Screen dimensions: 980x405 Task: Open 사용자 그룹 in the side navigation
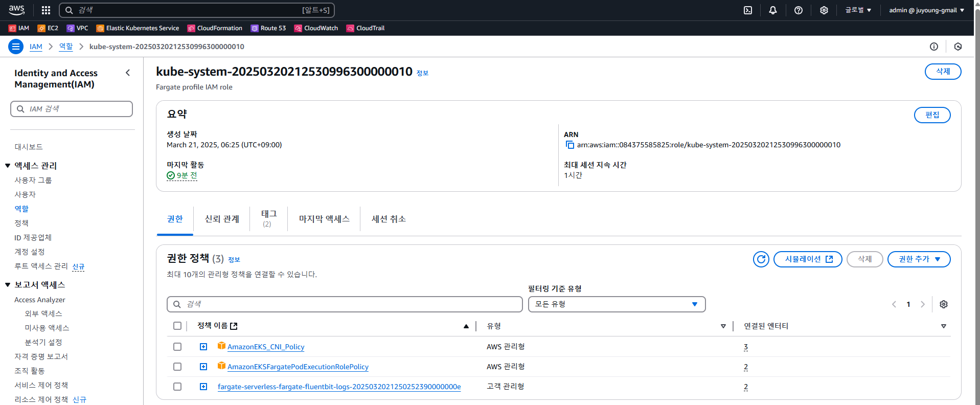(33, 180)
